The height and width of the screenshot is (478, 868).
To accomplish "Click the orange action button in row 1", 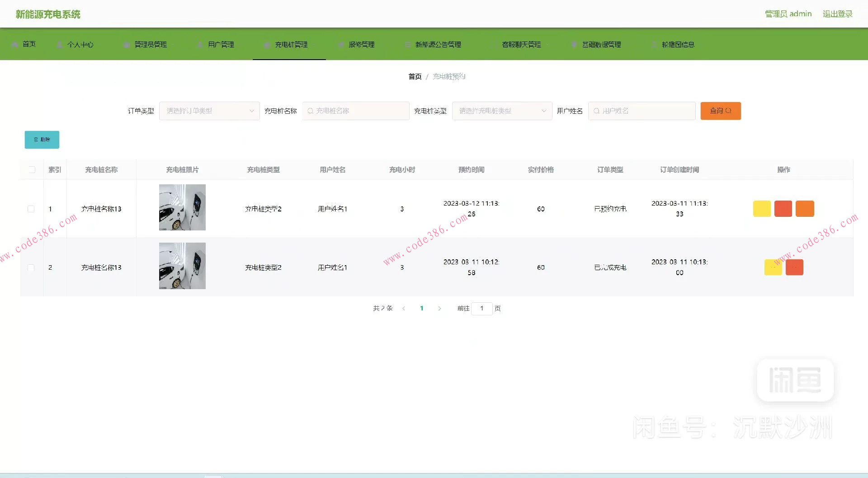I will click(x=805, y=209).
